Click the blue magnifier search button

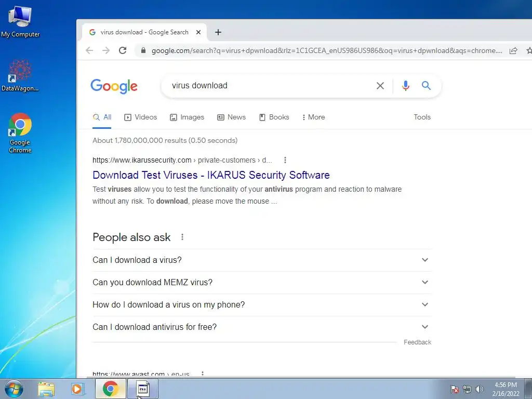click(x=426, y=86)
